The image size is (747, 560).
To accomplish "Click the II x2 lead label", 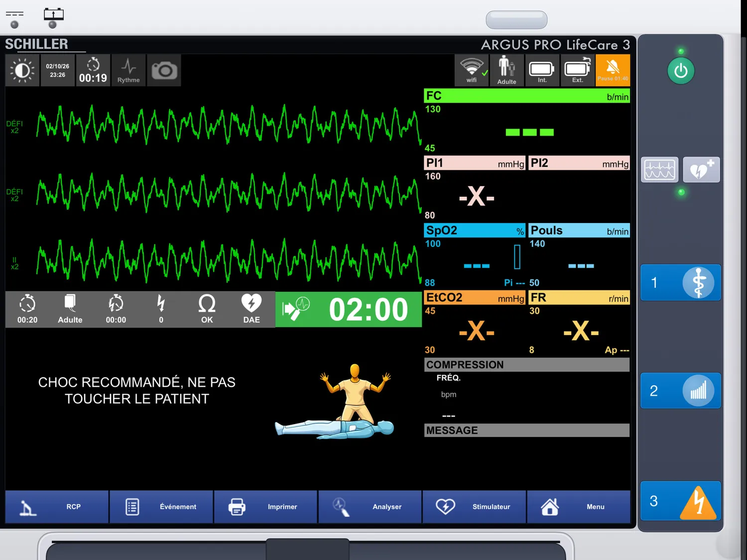I will click(14, 263).
